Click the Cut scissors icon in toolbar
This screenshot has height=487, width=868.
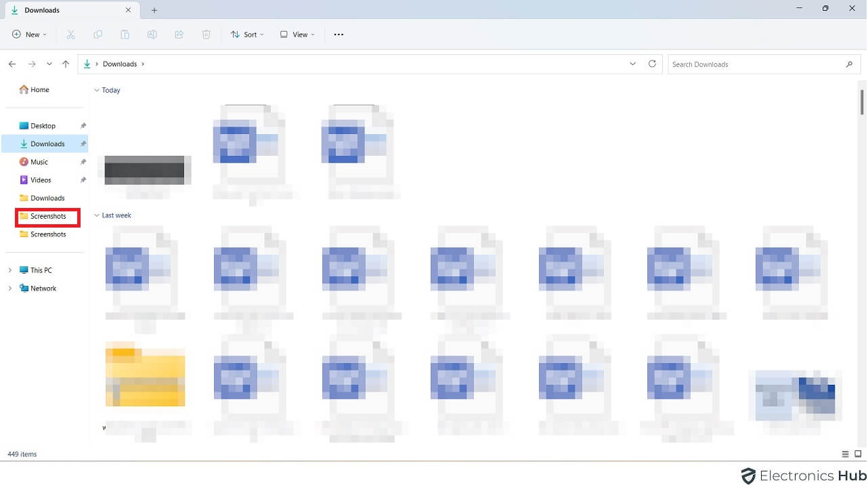(x=70, y=35)
